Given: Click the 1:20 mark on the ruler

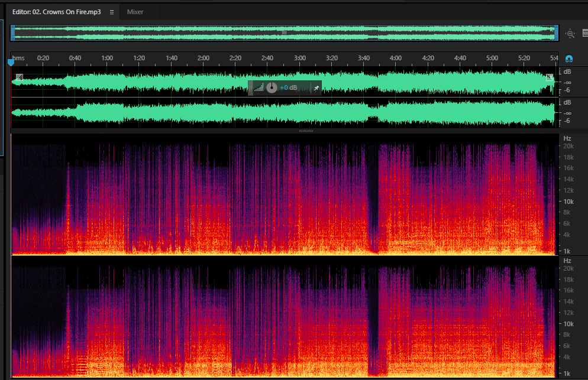Looking at the screenshot, I should coord(139,58).
